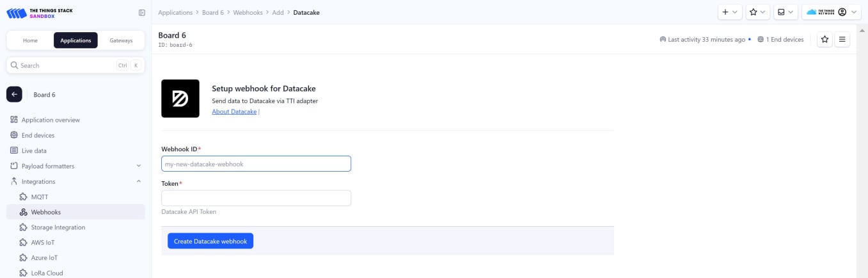Open Application overview

[x=51, y=120]
